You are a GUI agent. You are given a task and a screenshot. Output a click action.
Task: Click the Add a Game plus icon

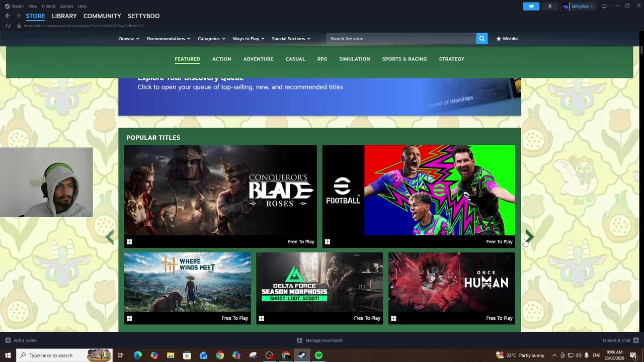coord(8,340)
